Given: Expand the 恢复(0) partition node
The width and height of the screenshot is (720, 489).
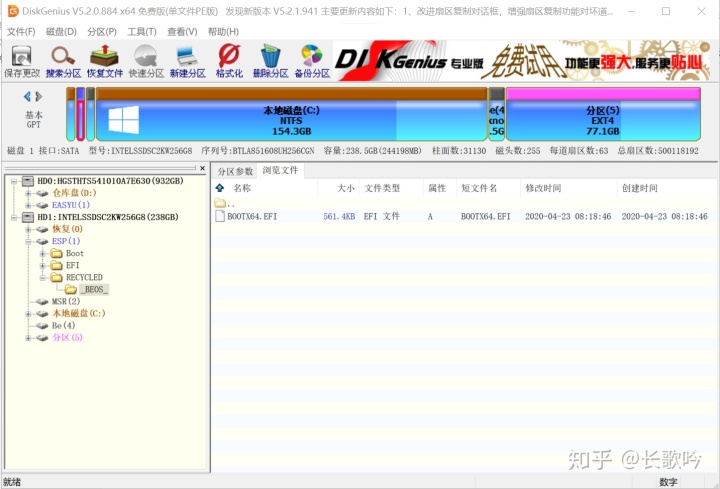Looking at the screenshot, I should click(28, 229).
